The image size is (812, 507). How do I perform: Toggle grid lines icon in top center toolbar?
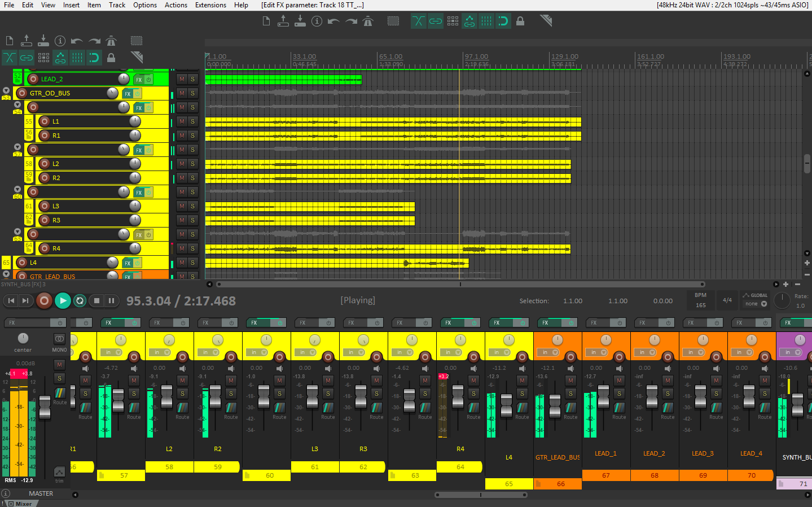click(x=486, y=21)
